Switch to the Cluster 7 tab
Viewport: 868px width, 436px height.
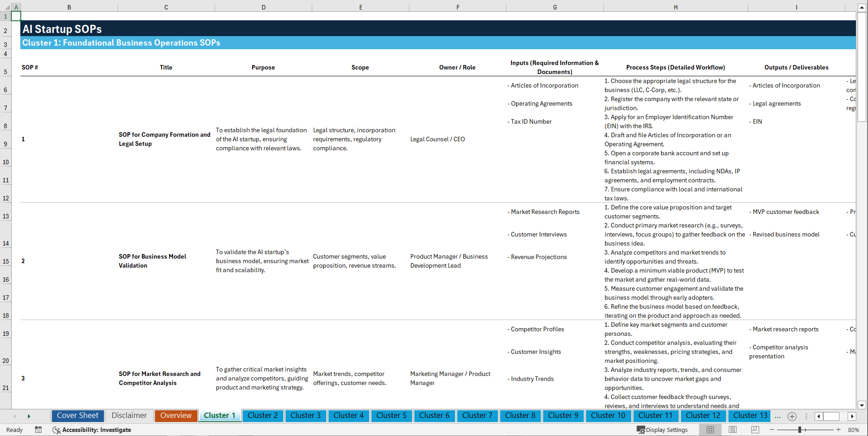point(477,416)
